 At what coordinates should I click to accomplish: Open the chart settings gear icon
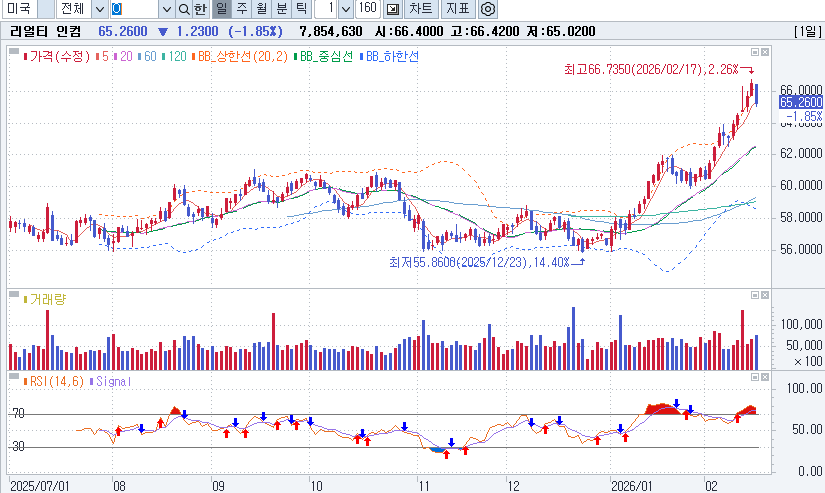pyautogui.click(x=488, y=9)
